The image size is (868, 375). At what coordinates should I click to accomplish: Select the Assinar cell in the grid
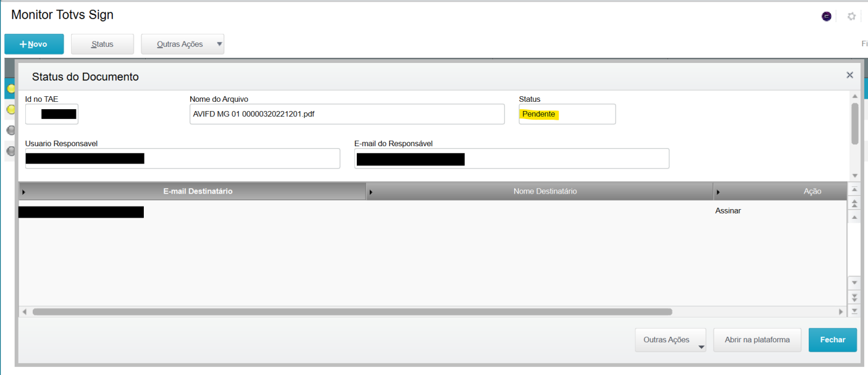[728, 211]
